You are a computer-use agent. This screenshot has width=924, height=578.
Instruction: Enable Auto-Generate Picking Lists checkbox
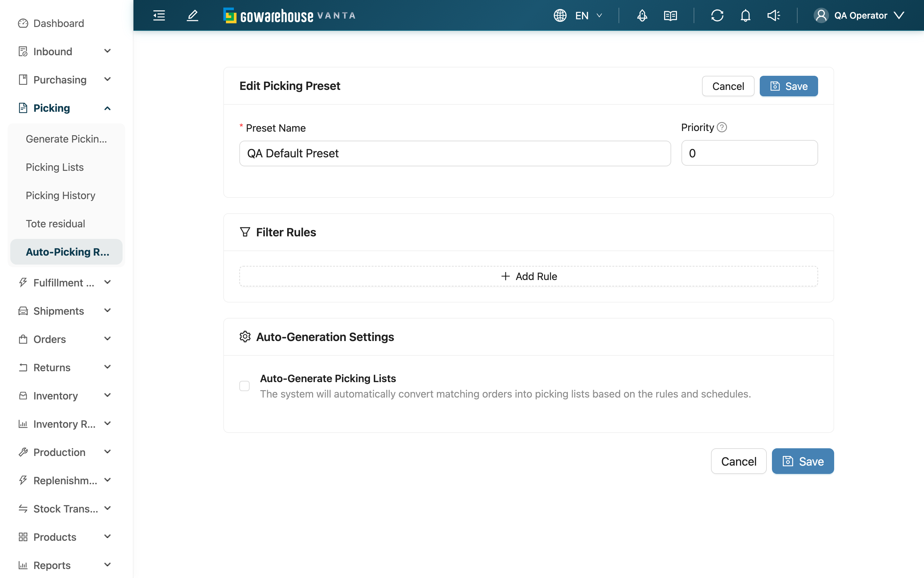point(244,386)
